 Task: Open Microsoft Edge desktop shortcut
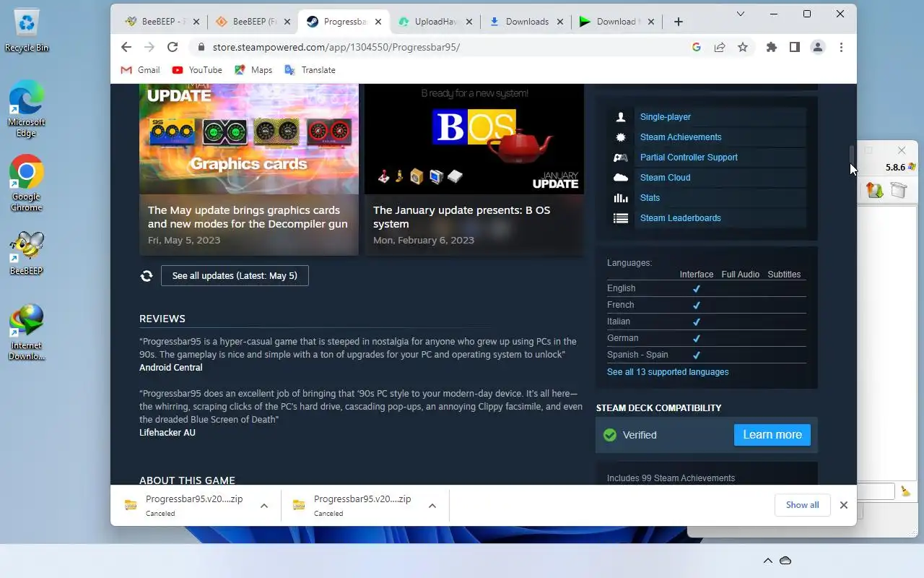click(x=27, y=108)
